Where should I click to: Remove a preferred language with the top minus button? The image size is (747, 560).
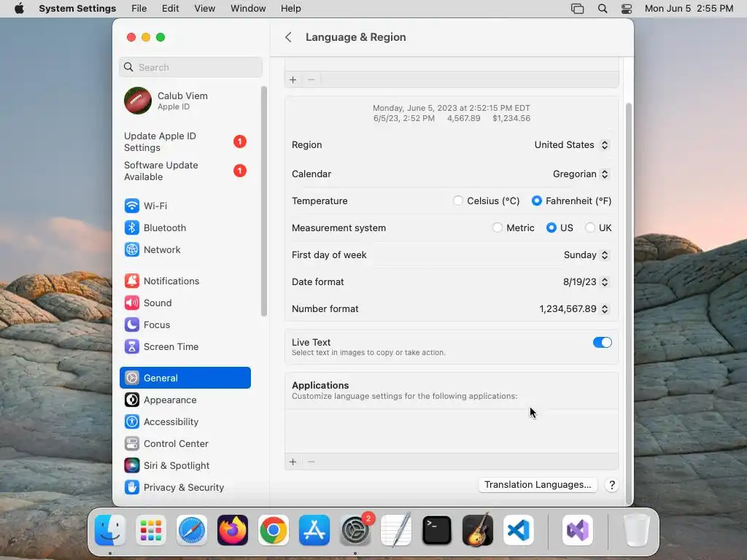311,79
